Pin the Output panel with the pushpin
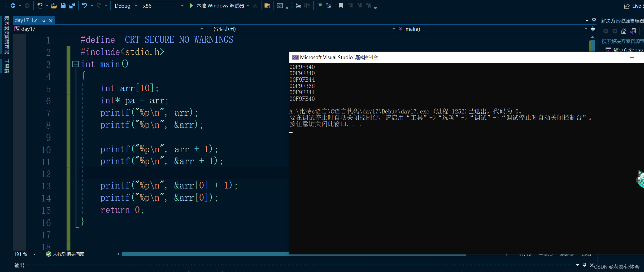 point(585,265)
